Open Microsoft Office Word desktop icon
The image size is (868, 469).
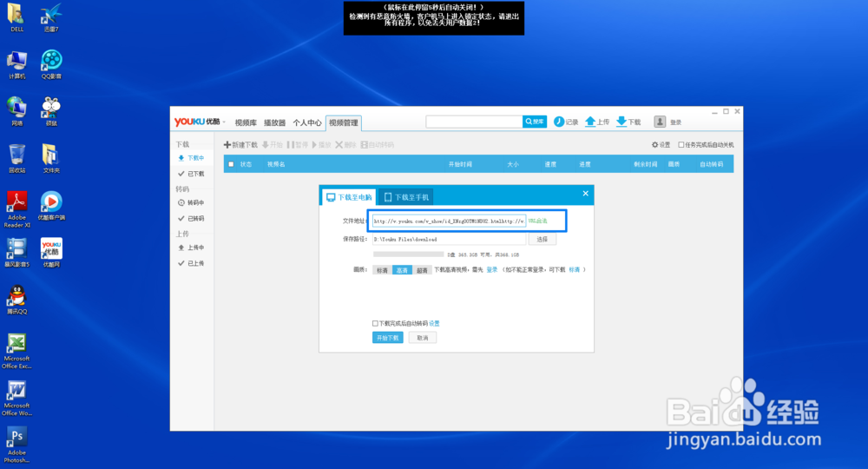[16, 399]
